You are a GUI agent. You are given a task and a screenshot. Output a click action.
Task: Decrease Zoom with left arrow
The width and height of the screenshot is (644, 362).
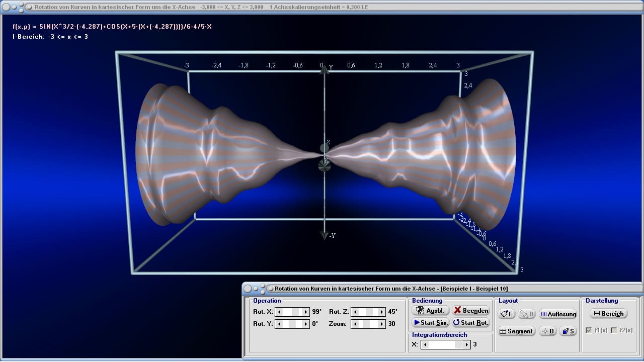(x=355, y=324)
